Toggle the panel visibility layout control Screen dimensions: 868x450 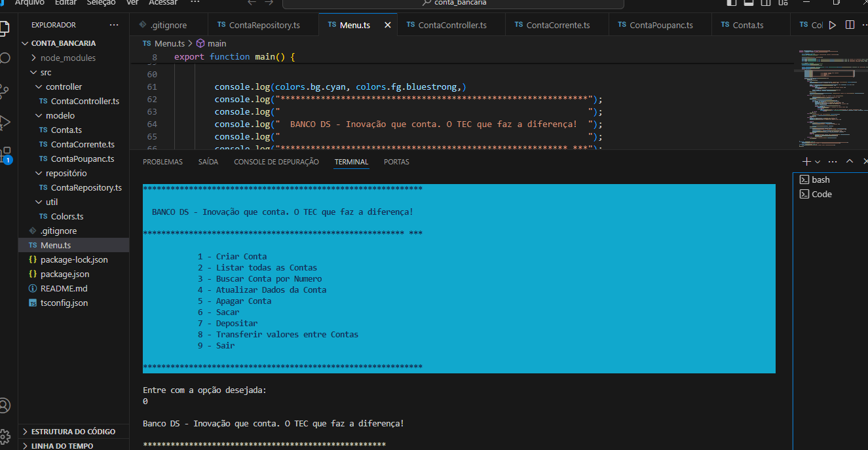(x=747, y=4)
